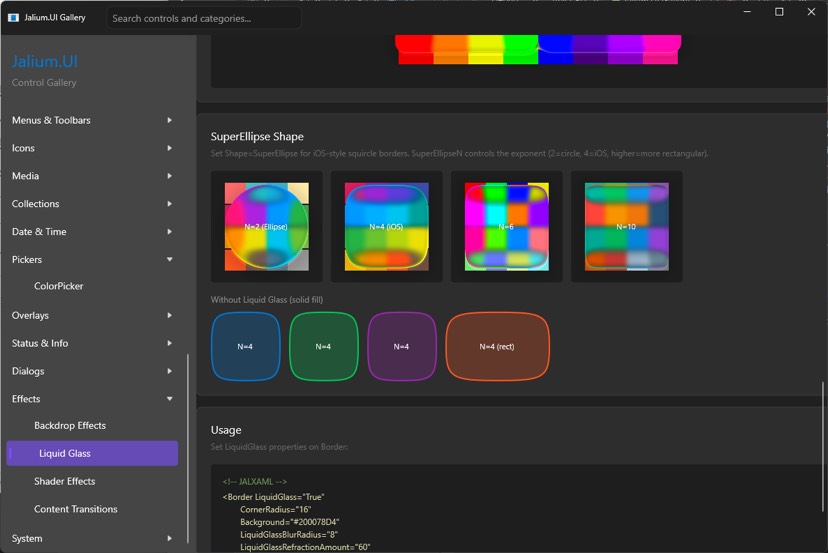Expand the Dialogs category
The width and height of the screenshot is (828, 553).
click(x=92, y=371)
